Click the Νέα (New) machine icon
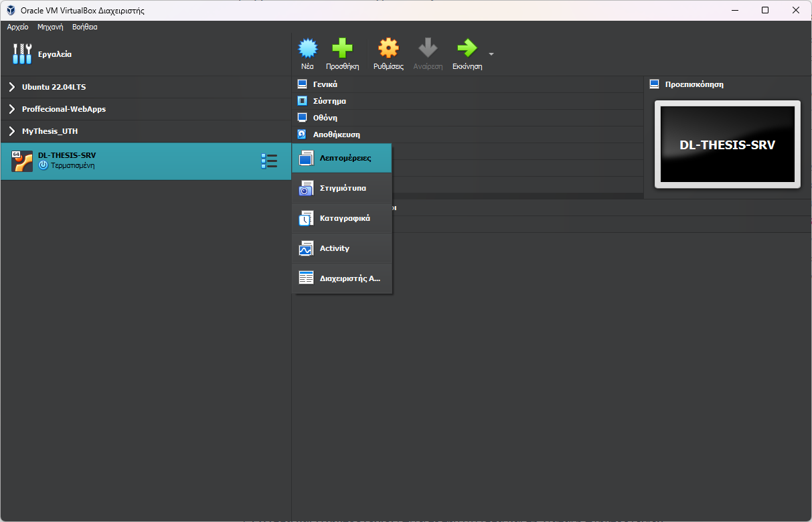812x522 pixels. 307,48
